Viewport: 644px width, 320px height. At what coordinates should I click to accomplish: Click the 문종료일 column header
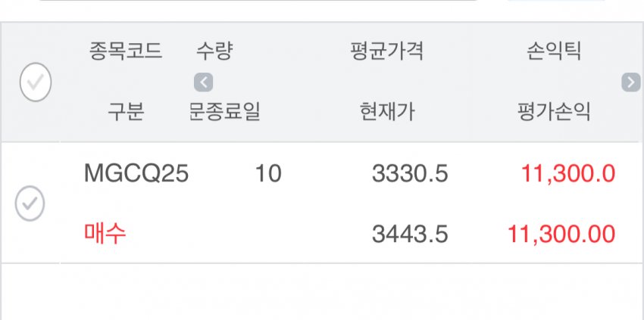point(224,112)
